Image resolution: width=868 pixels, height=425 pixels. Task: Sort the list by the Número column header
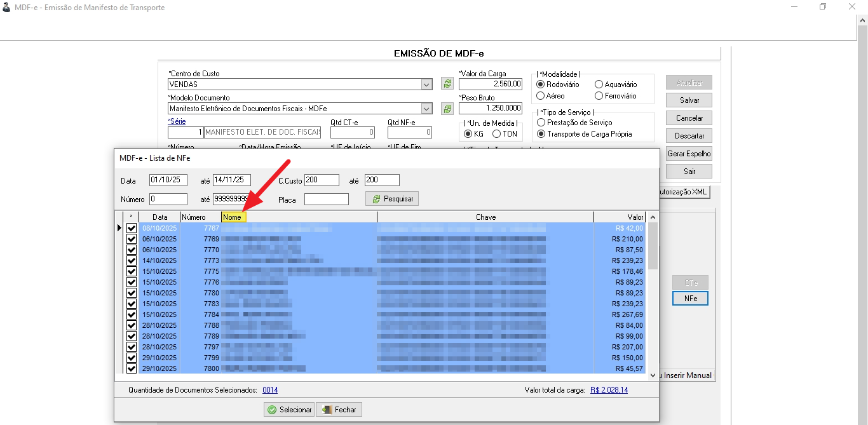coord(200,217)
